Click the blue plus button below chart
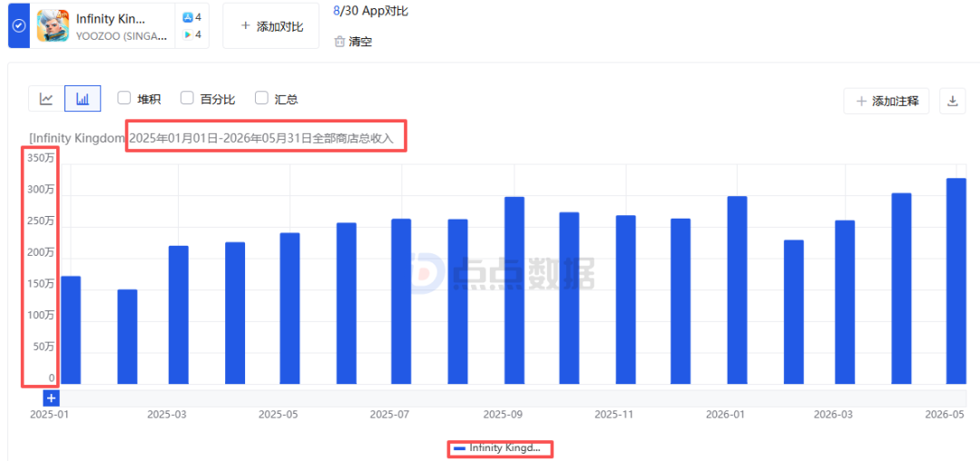 coord(51,397)
